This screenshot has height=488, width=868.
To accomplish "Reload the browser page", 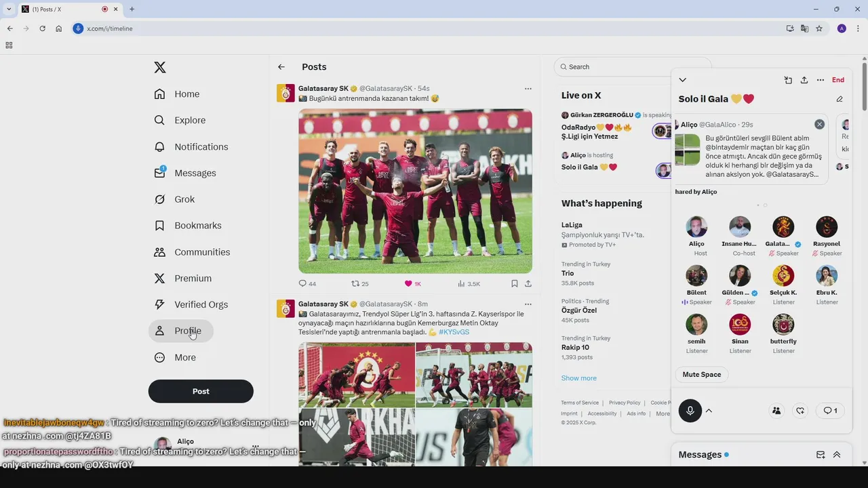I will pyautogui.click(x=42, y=28).
